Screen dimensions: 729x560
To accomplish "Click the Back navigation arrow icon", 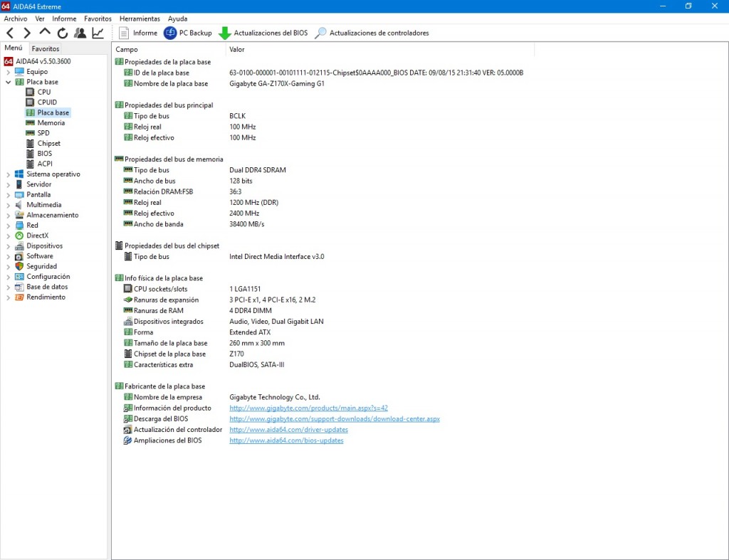I will pos(10,33).
